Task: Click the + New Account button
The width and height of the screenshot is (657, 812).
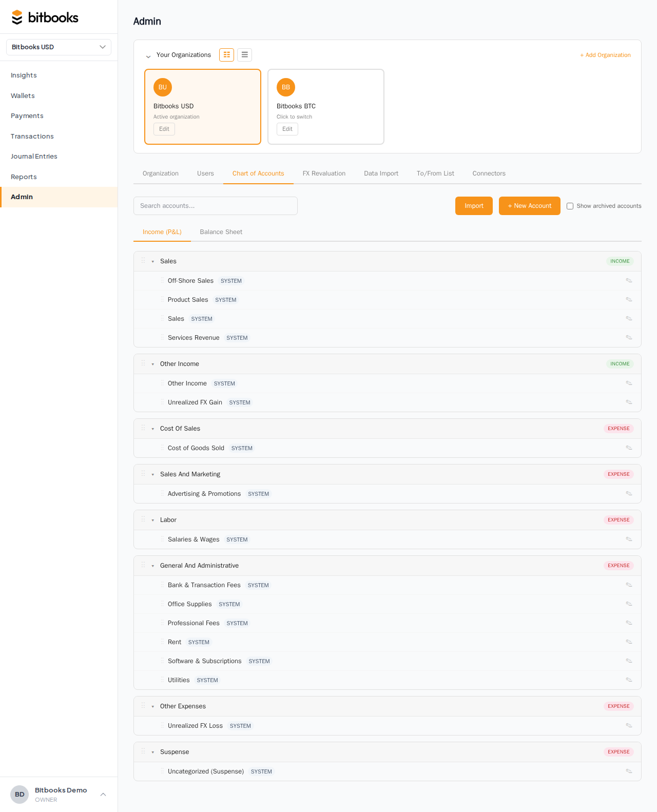Action: (529, 206)
